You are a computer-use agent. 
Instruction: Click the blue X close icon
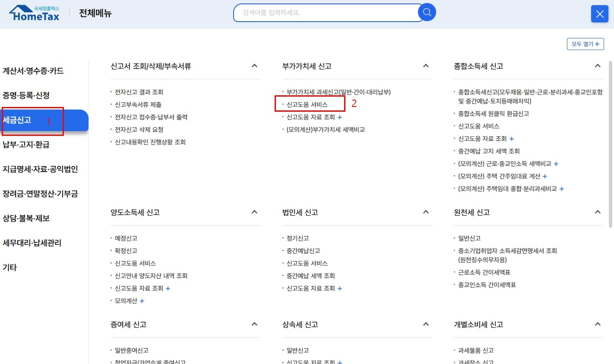coord(599,14)
